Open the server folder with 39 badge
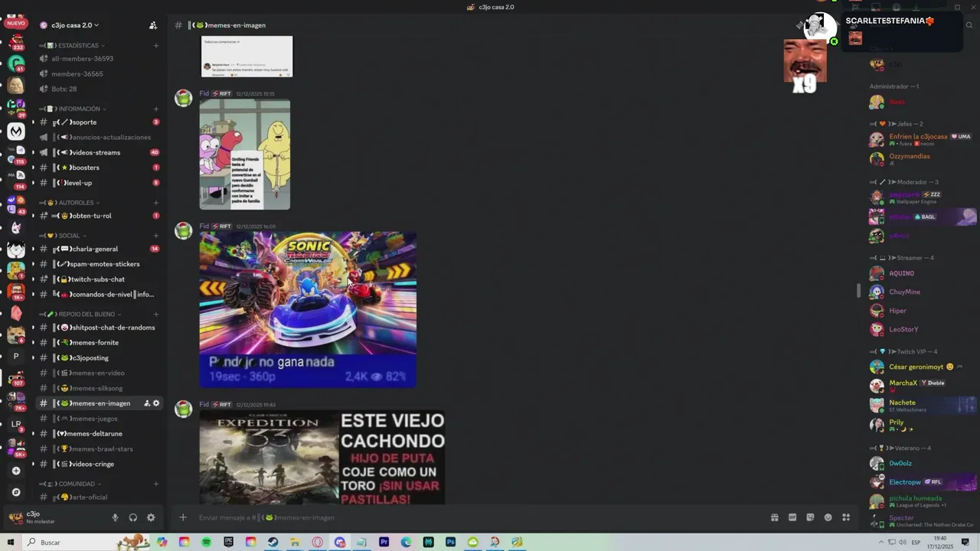The image size is (980, 551). pos(16,108)
